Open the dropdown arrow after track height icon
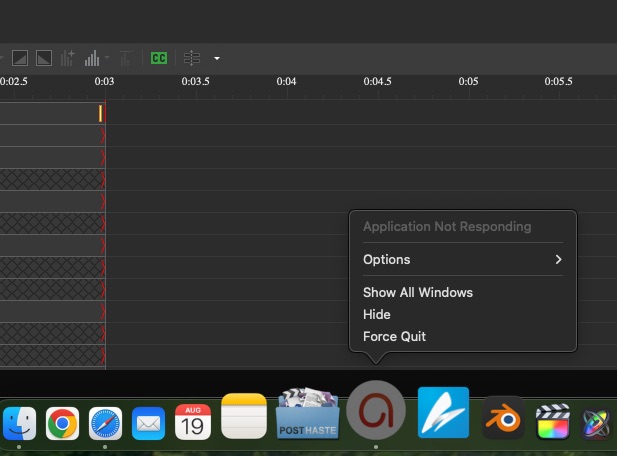The width and height of the screenshot is (617, 456). [216, 58]
